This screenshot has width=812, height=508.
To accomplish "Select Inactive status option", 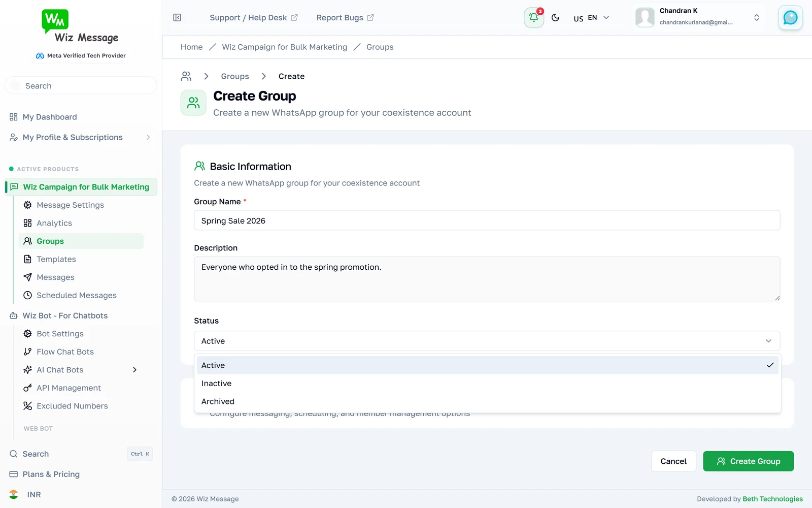I will pos(488,384).
